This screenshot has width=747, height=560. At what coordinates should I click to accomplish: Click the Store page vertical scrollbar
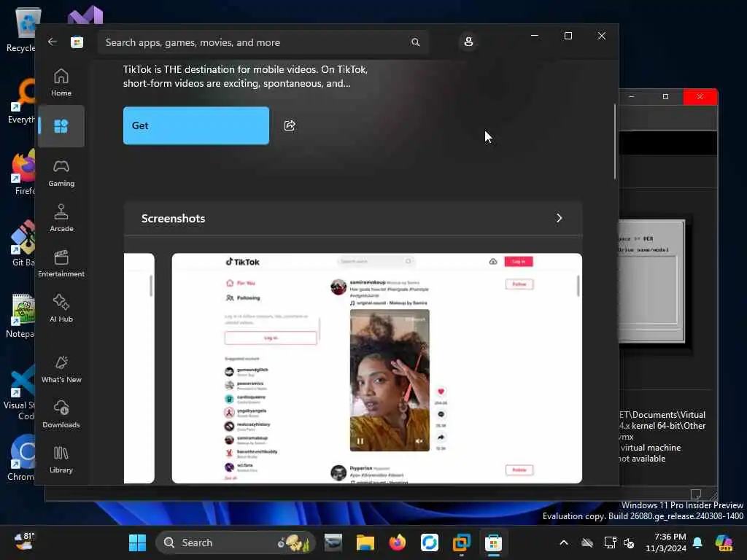pos(614,141)
